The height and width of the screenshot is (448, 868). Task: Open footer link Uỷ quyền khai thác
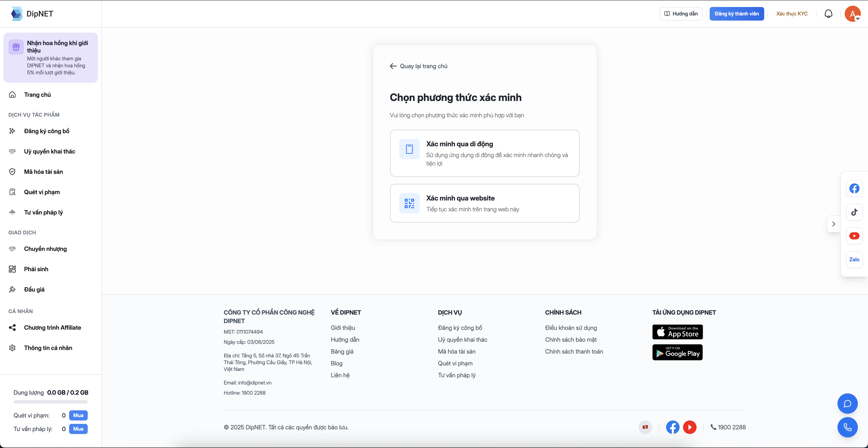click(463, 340)
